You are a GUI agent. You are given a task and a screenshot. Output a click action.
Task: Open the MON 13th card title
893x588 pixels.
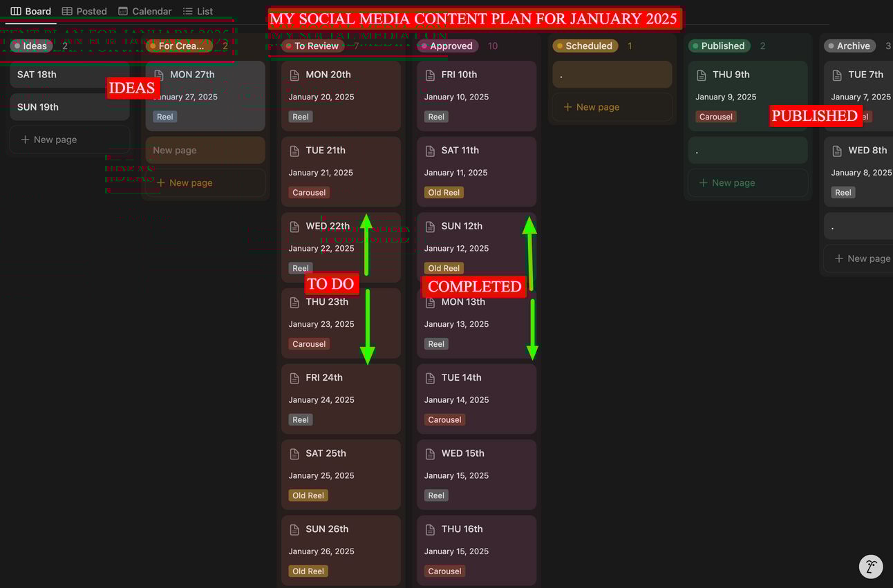point(463,302)
